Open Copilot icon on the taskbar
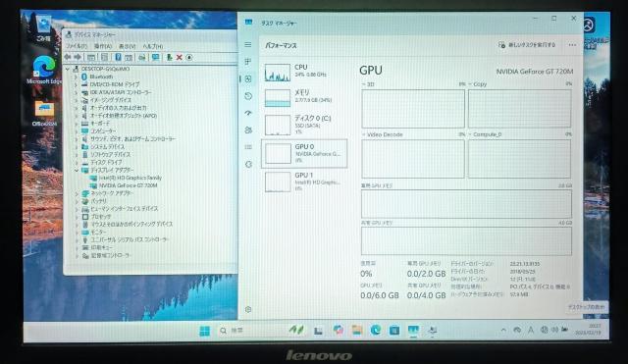Image resolution: width=628 pixels, height=364 pixels. tap(339, 330)
